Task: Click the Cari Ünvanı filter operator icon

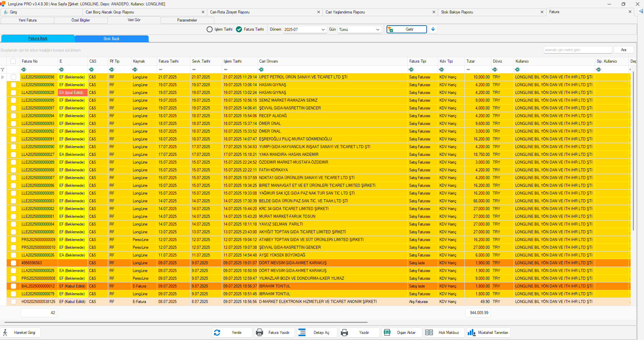Action: click(261, 69)
